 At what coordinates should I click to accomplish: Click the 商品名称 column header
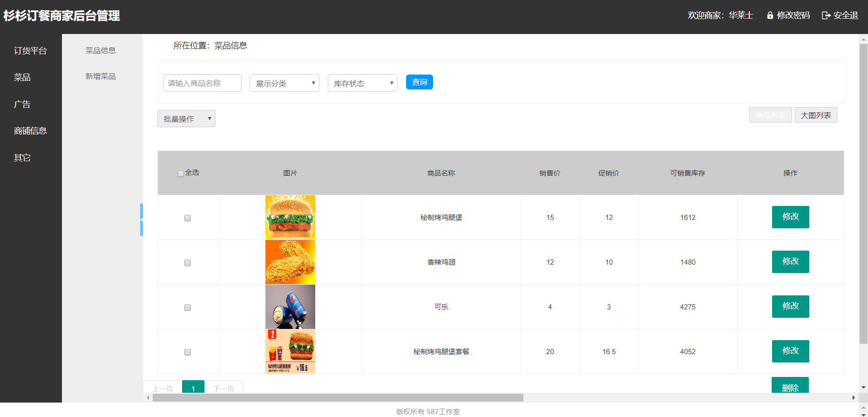click(441, 173)
